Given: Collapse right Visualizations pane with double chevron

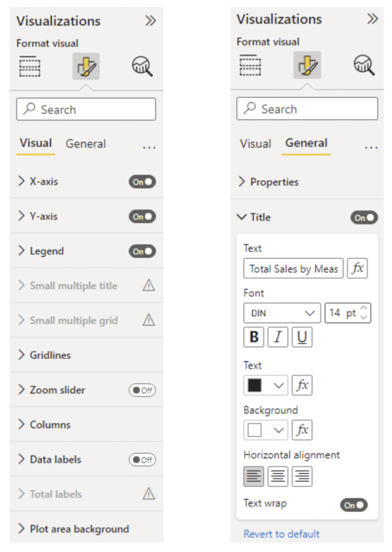Looking at the screenshot, I should click(x=372, y=19).
